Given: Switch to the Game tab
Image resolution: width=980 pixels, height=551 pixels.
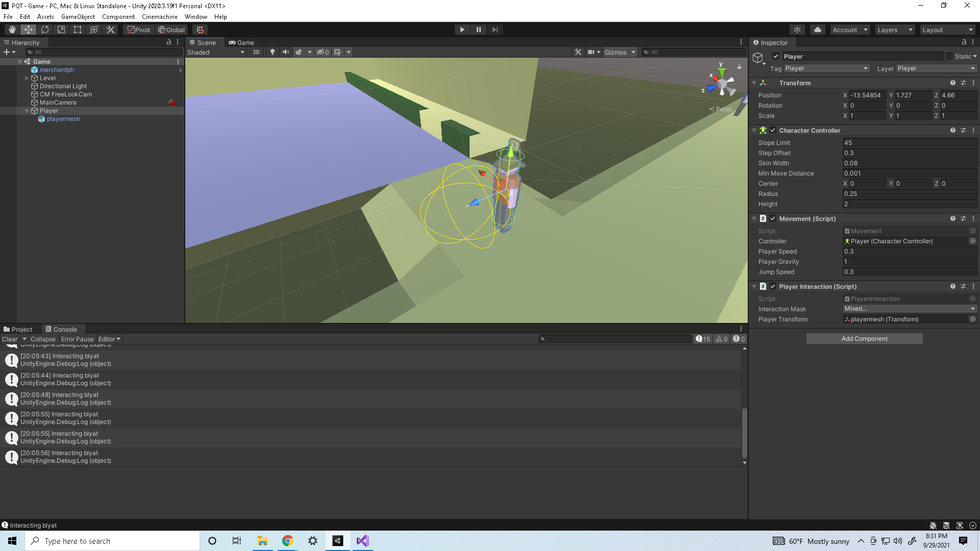Looking at the screenshot, I should [x=241, y=42].
